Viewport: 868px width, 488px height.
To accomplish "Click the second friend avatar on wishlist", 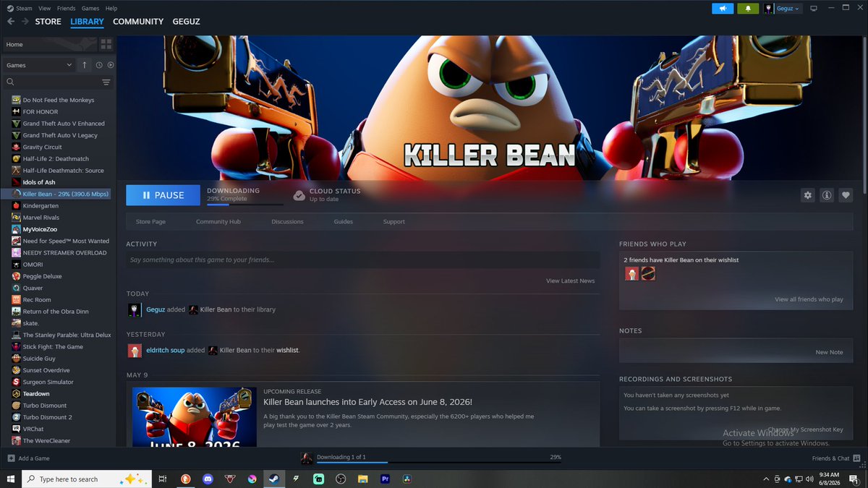I will (x=648, y=274).
